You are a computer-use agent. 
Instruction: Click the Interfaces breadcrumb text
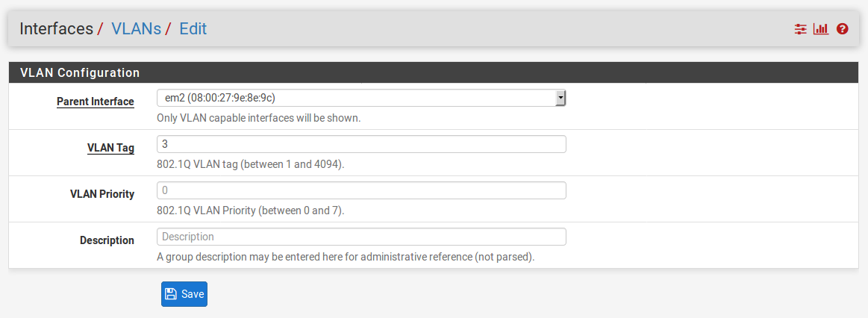pyautogui.click(x=57, y=29)
